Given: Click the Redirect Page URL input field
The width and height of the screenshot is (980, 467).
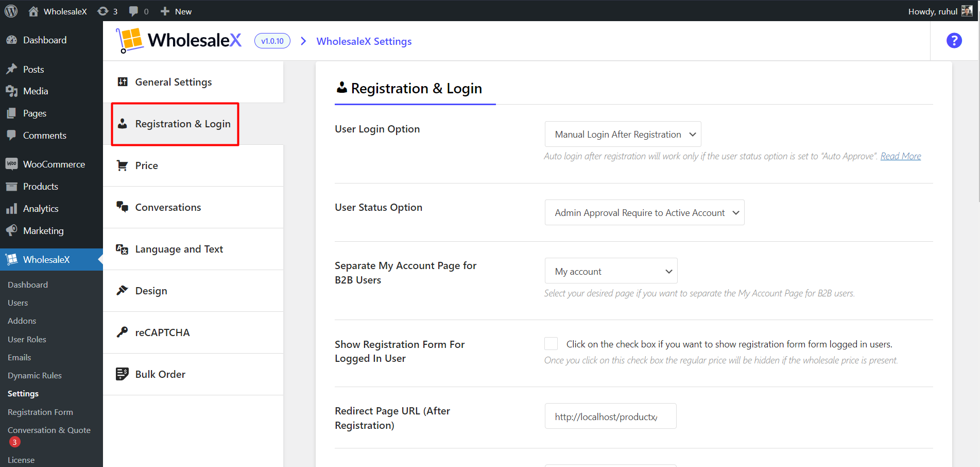Looking at the screenshot, I should (x=610, y=416).
